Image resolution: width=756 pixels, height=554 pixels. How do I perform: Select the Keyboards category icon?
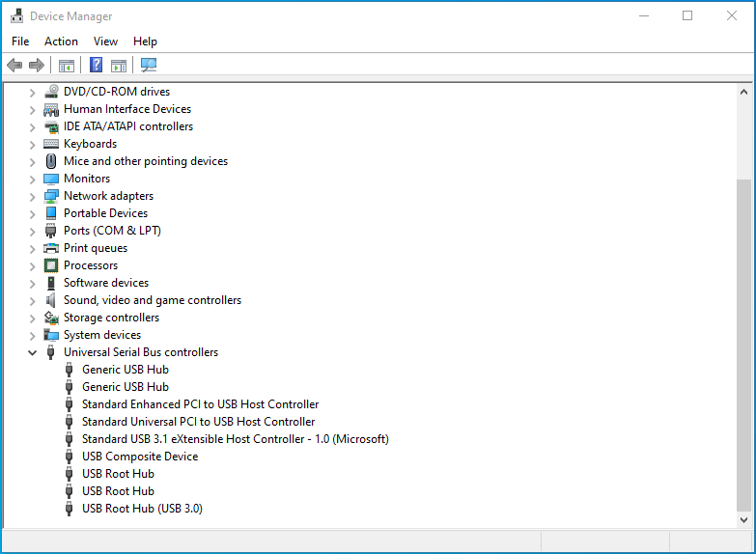[51, 144]
